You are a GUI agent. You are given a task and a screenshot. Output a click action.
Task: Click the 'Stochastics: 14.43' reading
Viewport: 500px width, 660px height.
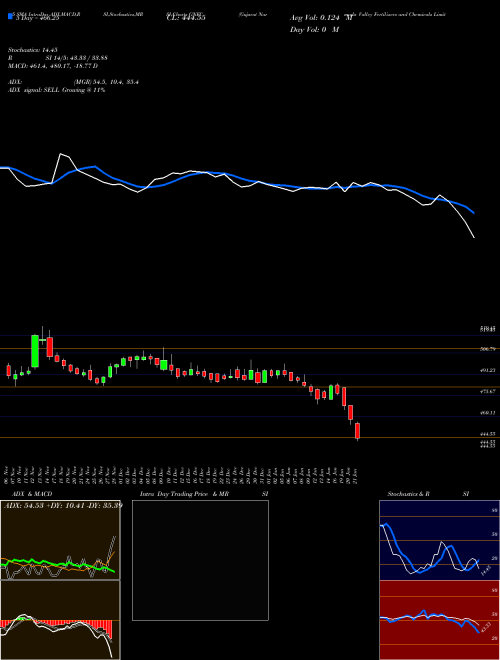[x=32, y=50]
